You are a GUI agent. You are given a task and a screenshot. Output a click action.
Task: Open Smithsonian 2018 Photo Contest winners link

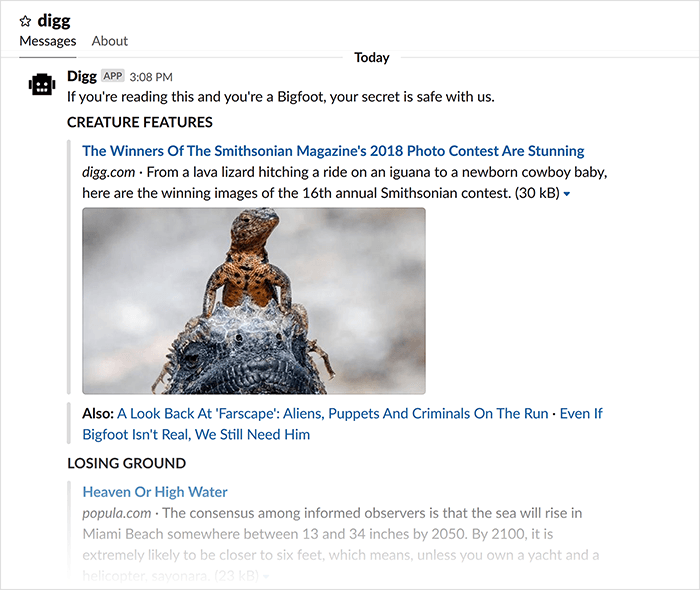(333, 151)
